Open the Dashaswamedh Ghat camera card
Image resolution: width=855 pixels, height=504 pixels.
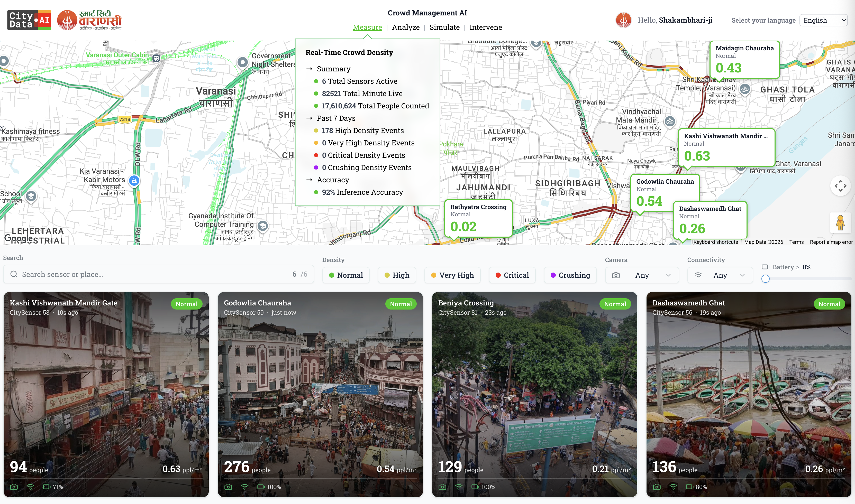[x=749, y=395]
